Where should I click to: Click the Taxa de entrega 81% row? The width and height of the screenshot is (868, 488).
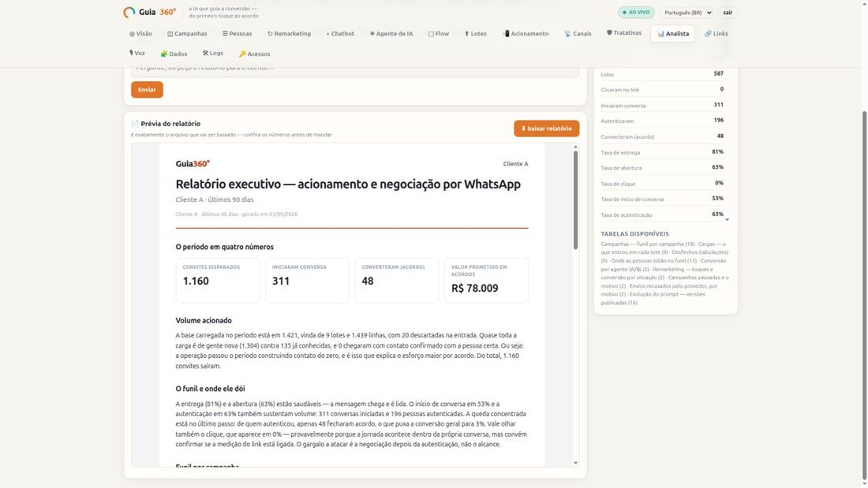(x=662, y=152)
